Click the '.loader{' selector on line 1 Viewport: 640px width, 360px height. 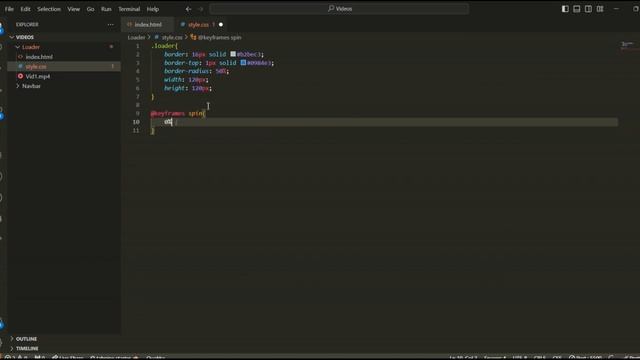164,46
